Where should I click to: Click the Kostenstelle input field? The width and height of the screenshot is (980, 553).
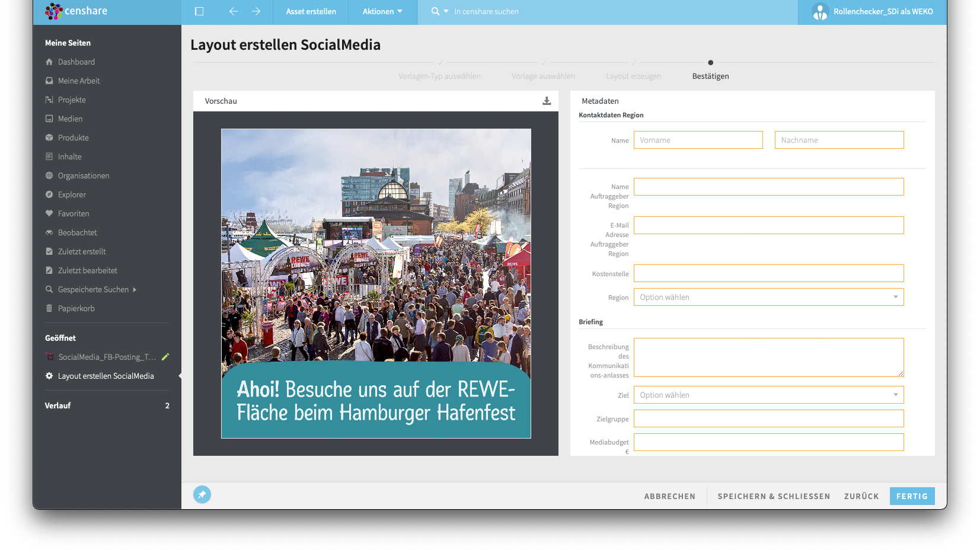click(768, 273)
